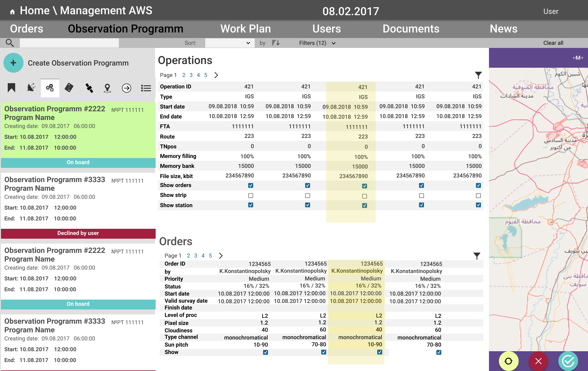The image size is (588, 371).
Task: Click the File size, kbit row label
Action: tap(176, 176)
